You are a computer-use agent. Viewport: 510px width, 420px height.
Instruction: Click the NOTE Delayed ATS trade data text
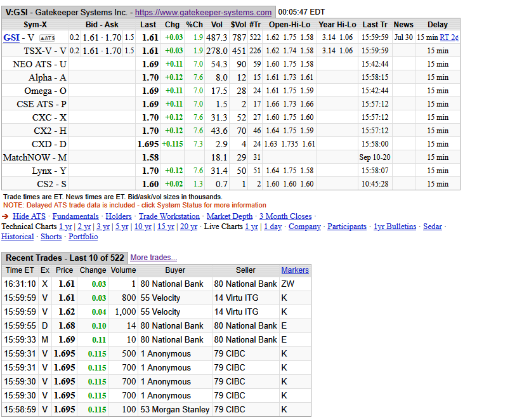[134, 206]
